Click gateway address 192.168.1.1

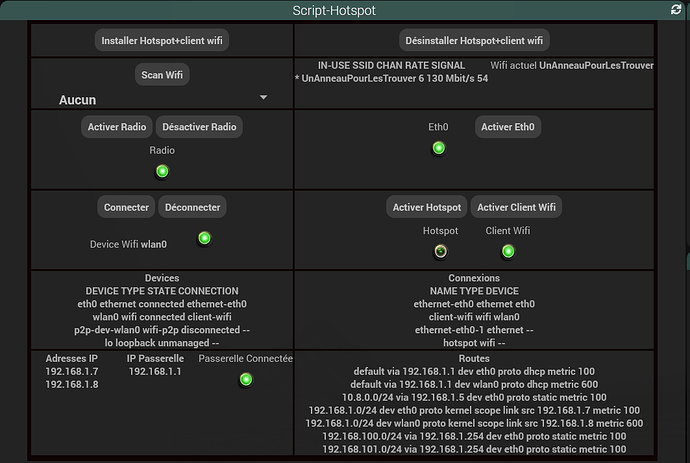pyautogui.click(x=155, y=371)
